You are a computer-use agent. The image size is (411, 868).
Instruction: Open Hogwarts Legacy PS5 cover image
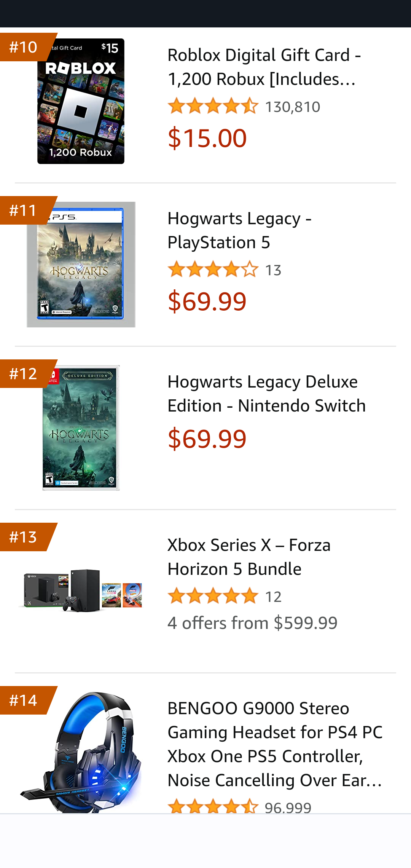(x=81, y=264)
